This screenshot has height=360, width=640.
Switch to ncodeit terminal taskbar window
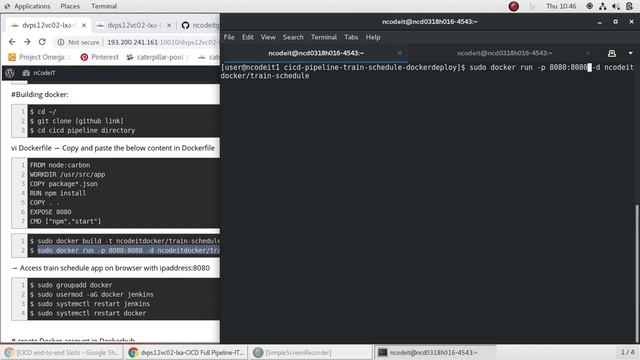pyautogui.click(x=435, y=352)
